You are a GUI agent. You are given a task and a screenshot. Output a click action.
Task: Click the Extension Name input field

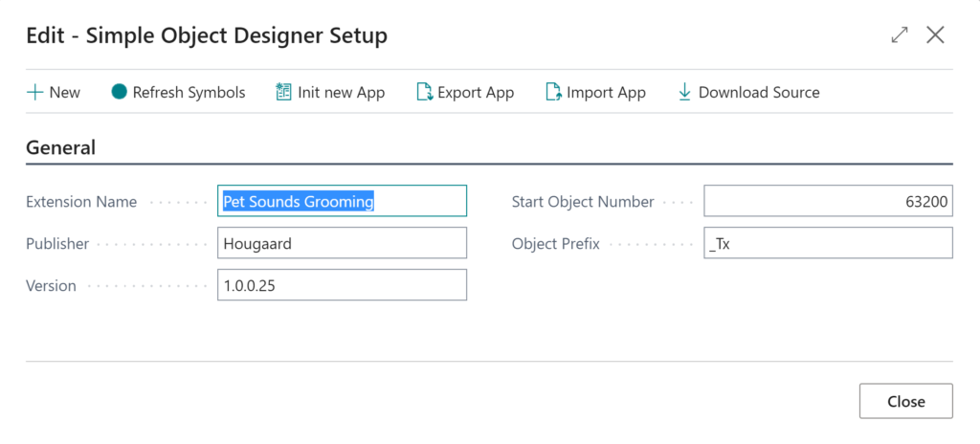[x=342, y=201]
